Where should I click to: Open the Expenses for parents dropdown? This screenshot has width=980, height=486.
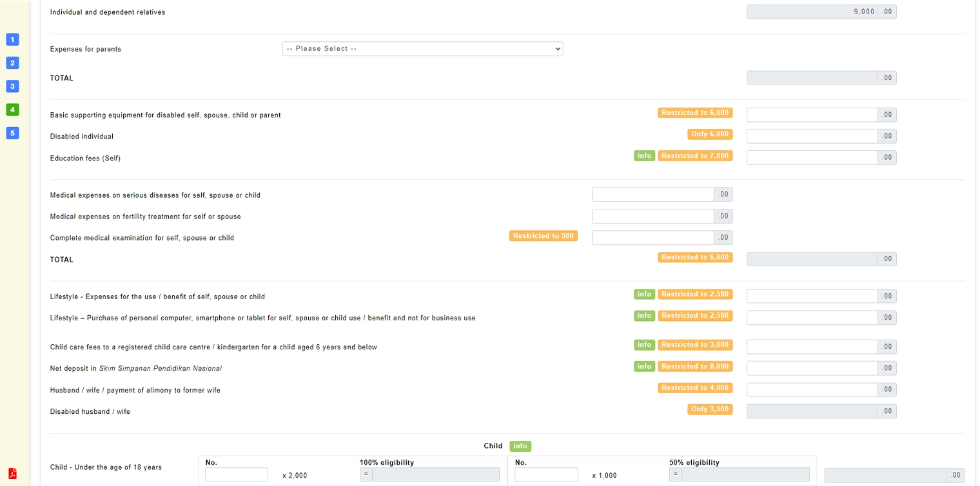point(422,49)
